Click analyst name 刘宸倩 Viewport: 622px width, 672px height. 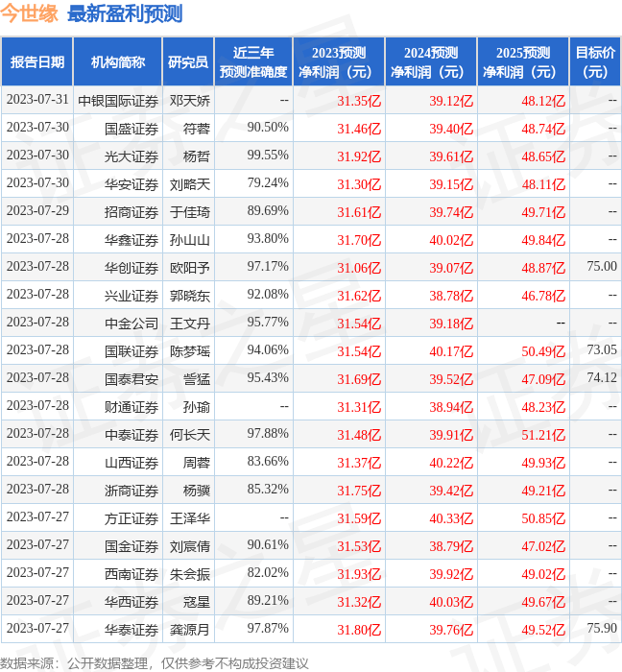click(x=190, y=547)
